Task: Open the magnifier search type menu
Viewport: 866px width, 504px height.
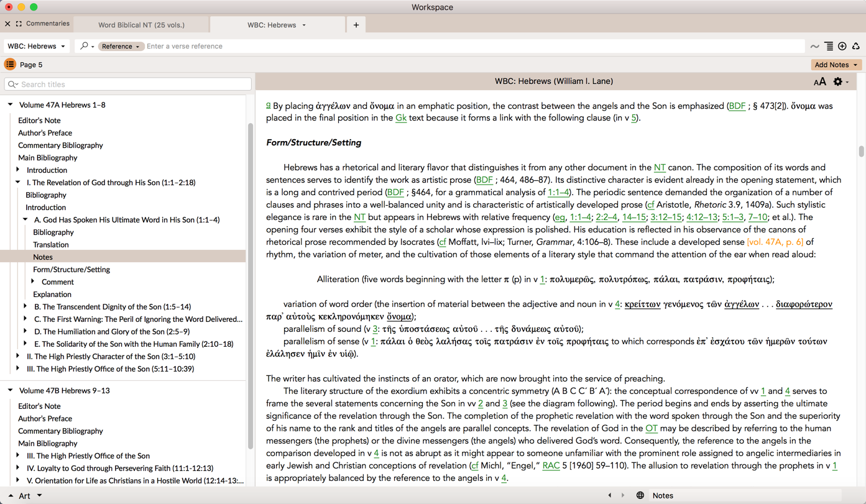Action: click(x=86, y=46)
